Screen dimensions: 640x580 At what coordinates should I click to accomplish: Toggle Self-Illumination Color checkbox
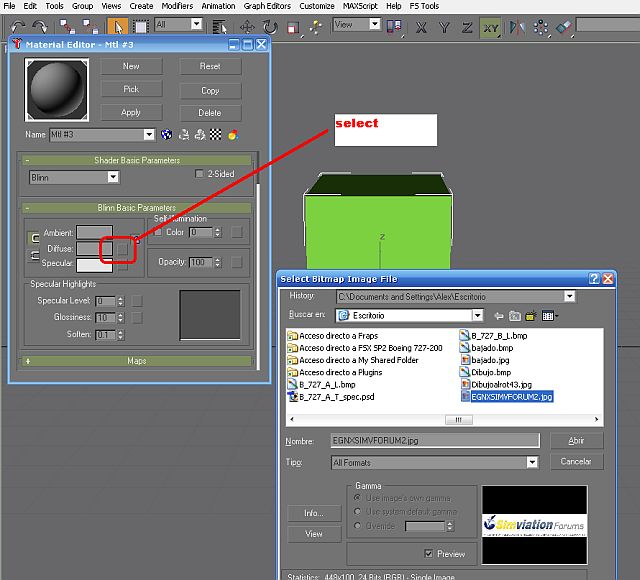point(158,232)
